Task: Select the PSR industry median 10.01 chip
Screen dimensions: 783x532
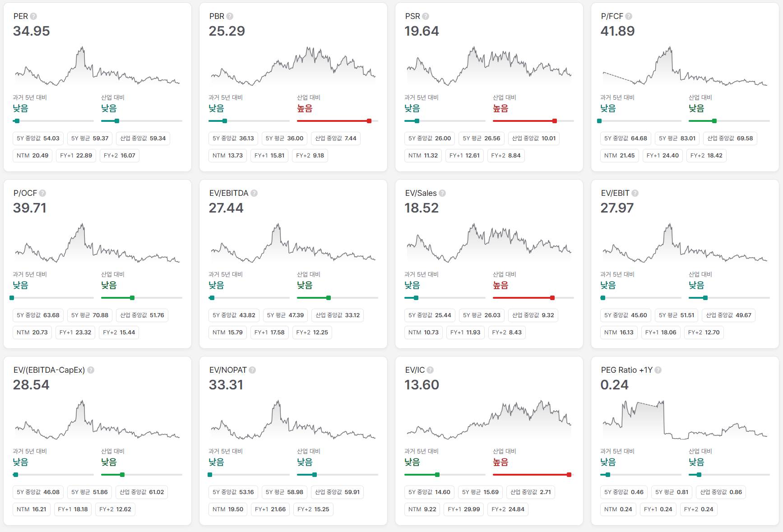Action: (534, 139)
